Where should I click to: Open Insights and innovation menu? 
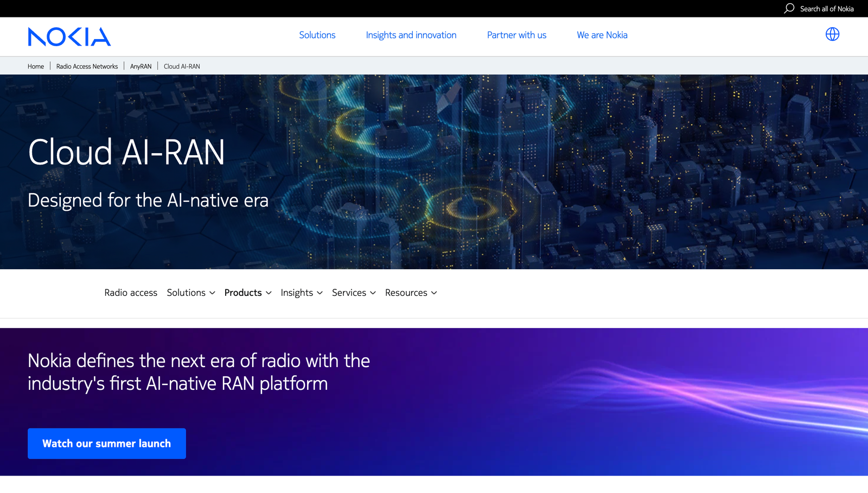[411, 35]
